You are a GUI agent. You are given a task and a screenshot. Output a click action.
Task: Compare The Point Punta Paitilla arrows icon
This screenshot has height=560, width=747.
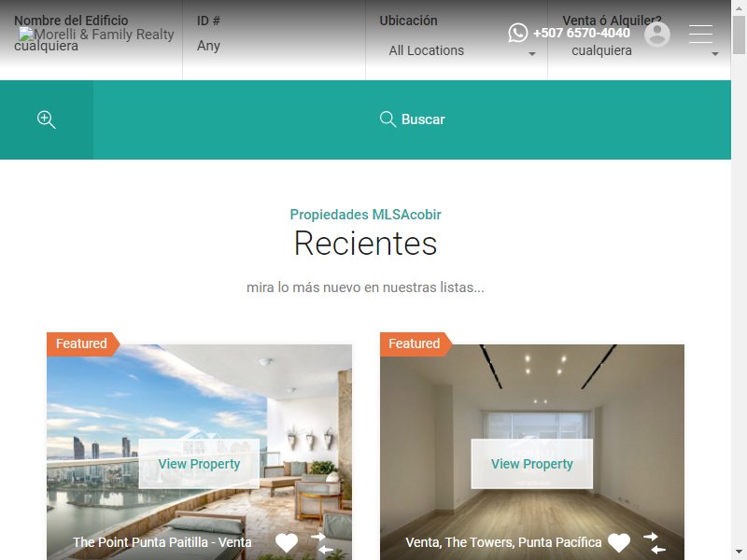[322, 543]
